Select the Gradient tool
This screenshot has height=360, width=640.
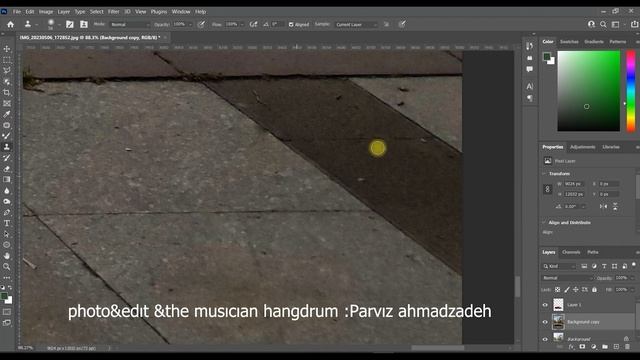[x=7, y=180]
